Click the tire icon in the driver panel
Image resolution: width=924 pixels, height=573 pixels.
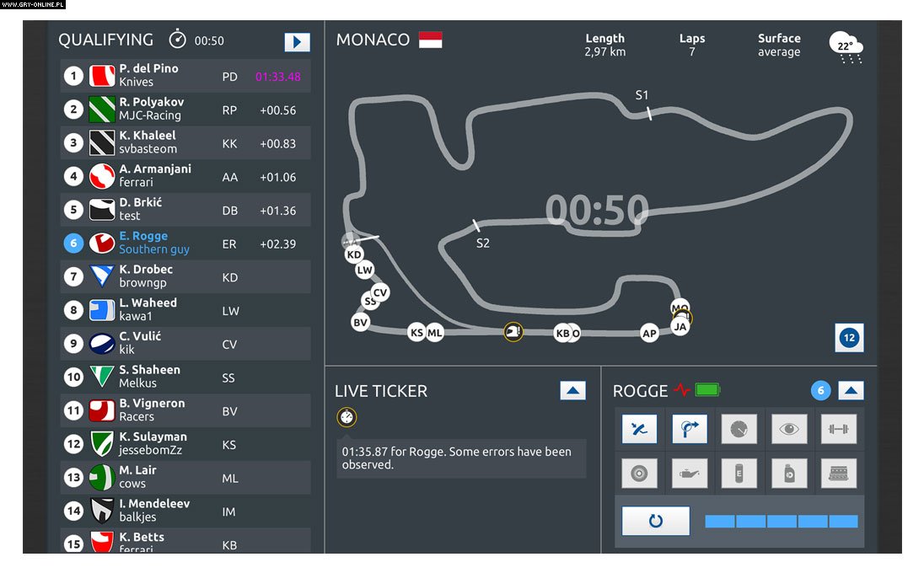(640, 473)
